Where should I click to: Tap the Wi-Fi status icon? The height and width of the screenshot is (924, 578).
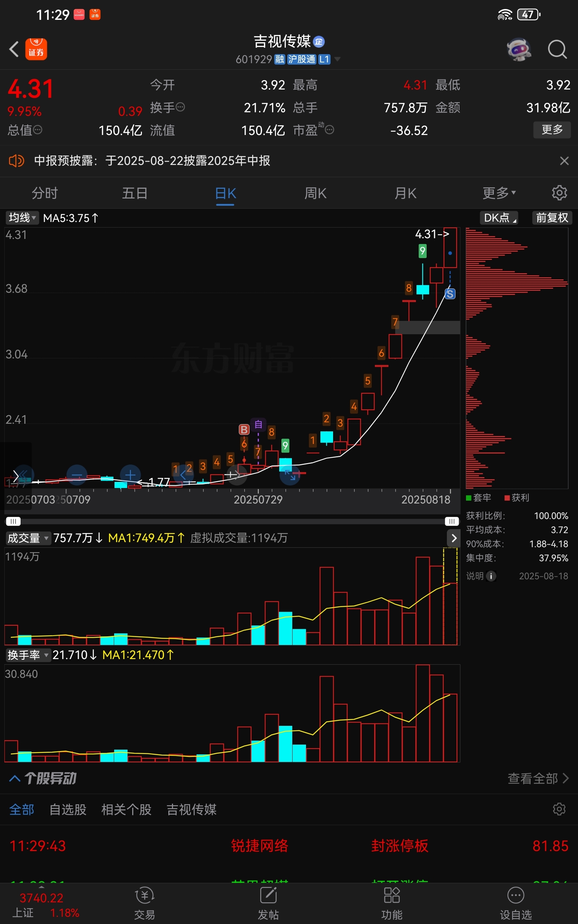pos(505,14)
